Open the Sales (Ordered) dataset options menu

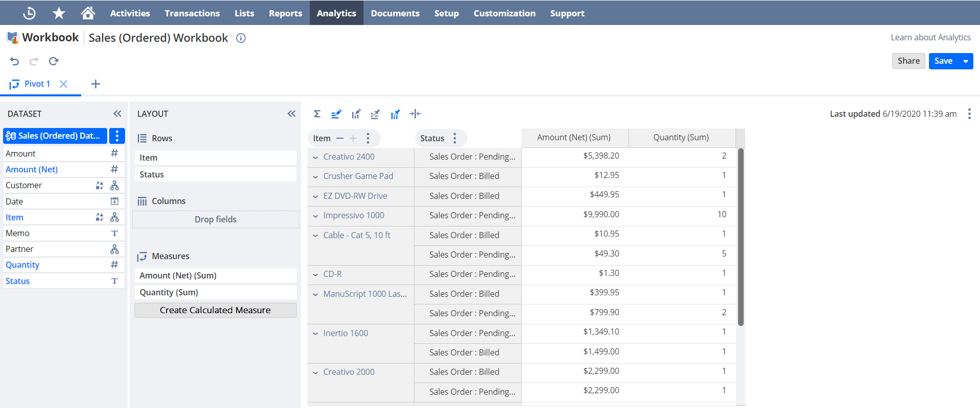click(117, 136)
